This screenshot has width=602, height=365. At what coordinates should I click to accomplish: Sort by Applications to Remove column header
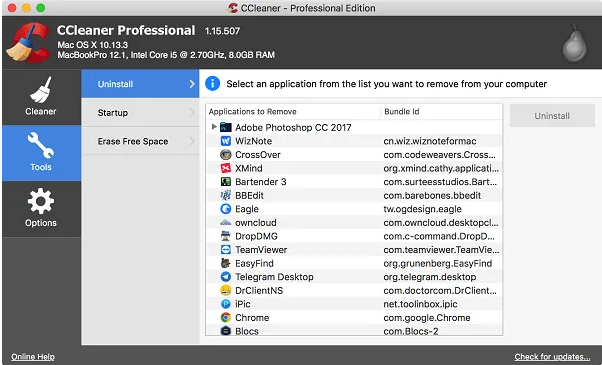[x=293, y=112]
